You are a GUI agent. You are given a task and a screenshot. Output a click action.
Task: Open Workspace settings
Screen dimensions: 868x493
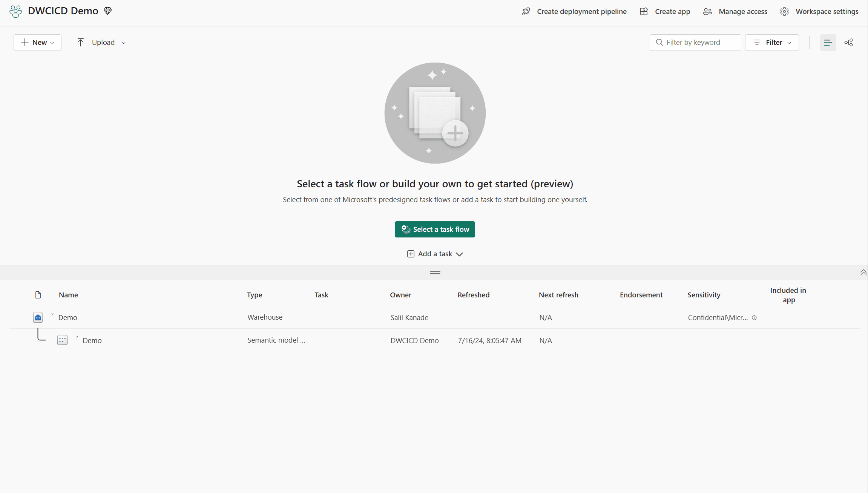pos(819,11)
